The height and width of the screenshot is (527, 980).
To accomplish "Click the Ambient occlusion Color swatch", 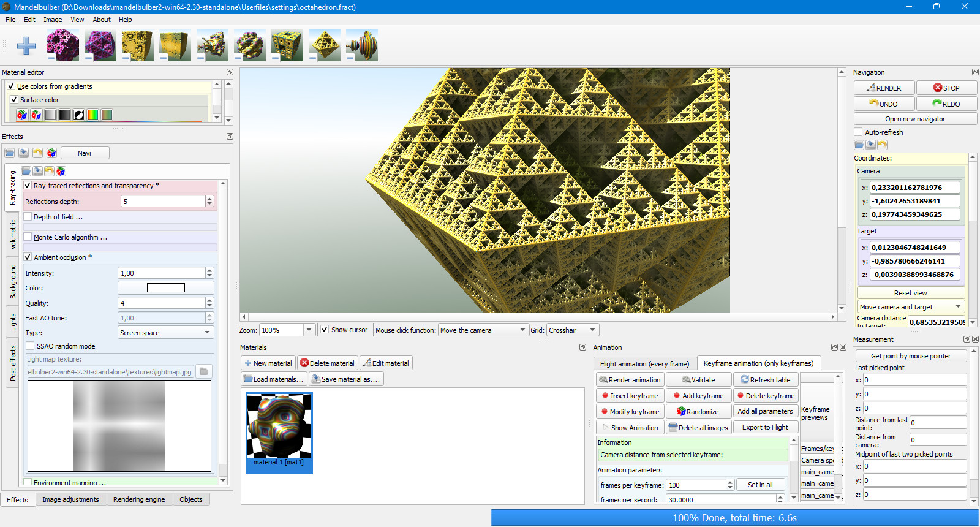I will point(166,288).
